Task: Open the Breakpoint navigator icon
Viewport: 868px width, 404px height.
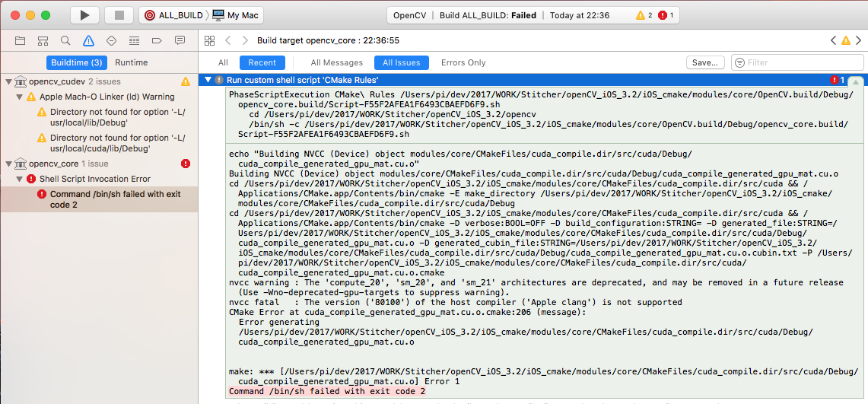Action: [157, 40]
